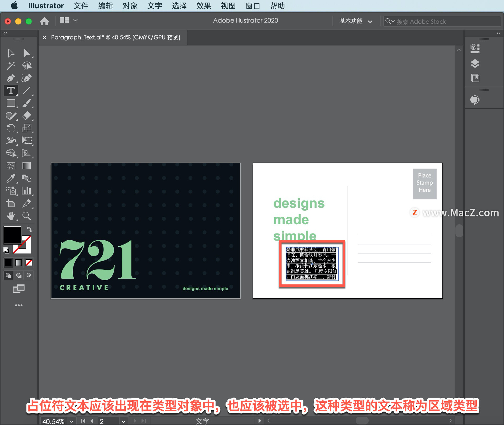Viewport: 504px width, 425px height.
Task: Select the Zoom tool
Action: pos(27,216)
